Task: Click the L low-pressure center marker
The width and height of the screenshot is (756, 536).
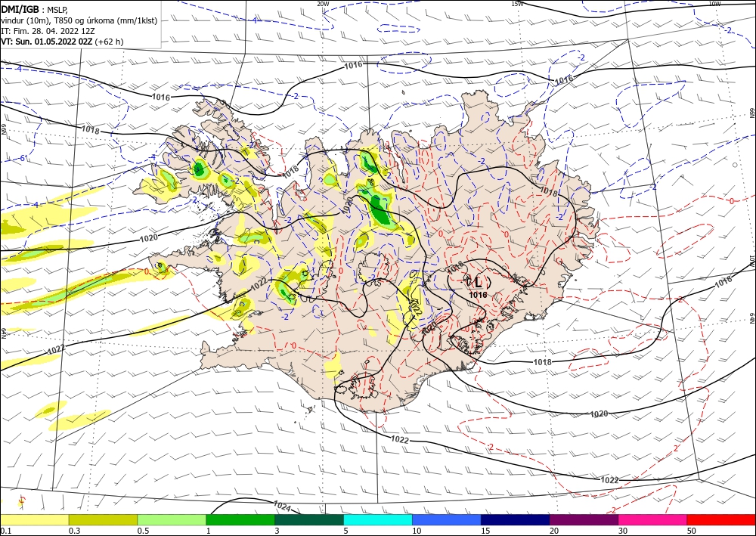Action: pos(478,282)
